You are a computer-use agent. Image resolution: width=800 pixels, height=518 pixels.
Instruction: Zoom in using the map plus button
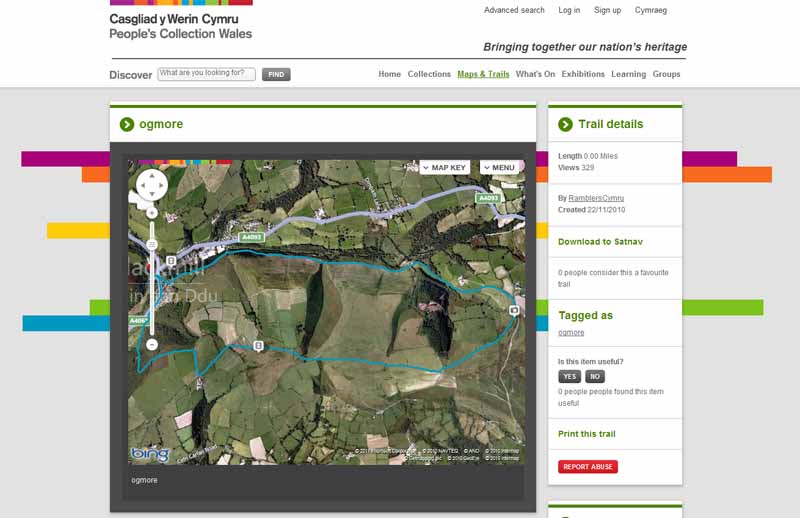coord(152,213)
